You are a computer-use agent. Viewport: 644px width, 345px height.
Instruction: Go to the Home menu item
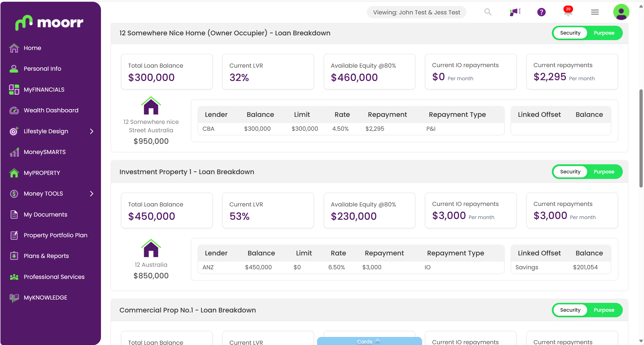coord(32,48)
